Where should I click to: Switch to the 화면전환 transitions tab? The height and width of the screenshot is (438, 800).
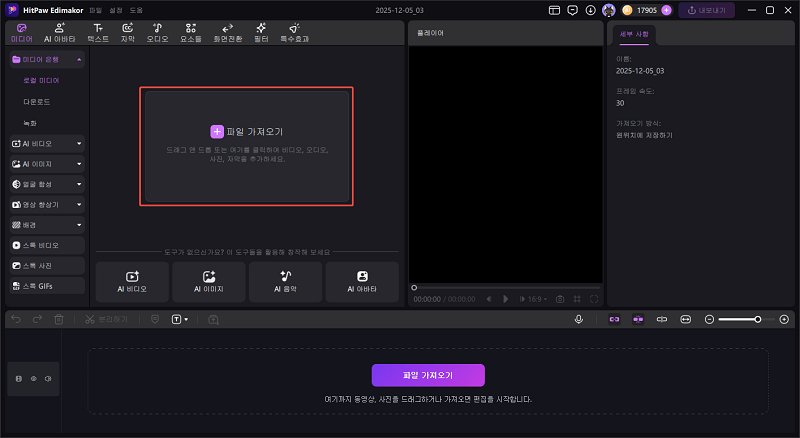coord(228,33)
